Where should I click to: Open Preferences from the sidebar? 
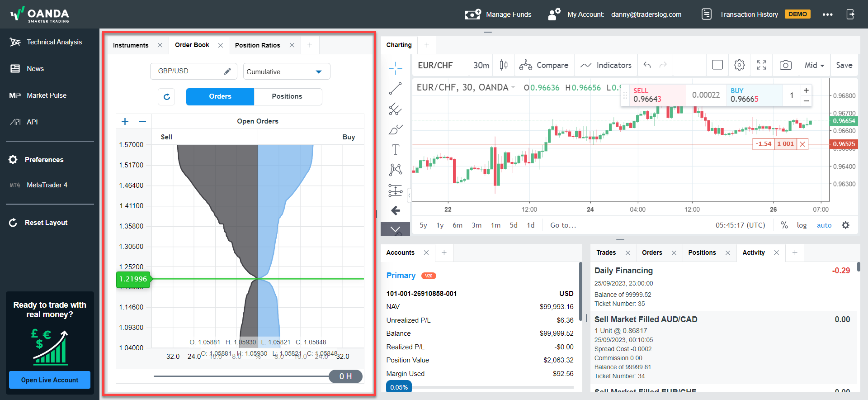pyautogui.click(x=36, y=160)
